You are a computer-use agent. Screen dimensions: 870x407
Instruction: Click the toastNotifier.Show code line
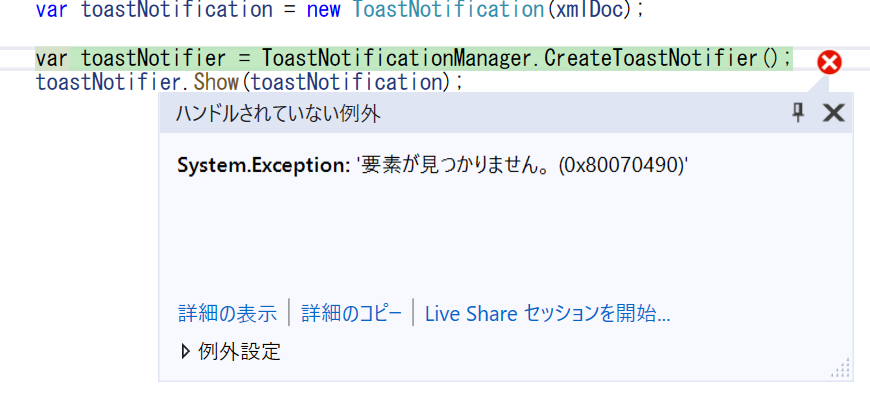(249, 82)
